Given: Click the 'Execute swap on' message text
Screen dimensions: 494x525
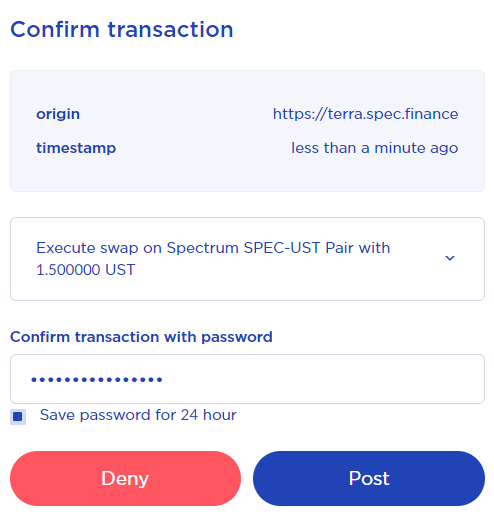Looking at the screenshot, I should pyautogui.click(x=99, y=248).
